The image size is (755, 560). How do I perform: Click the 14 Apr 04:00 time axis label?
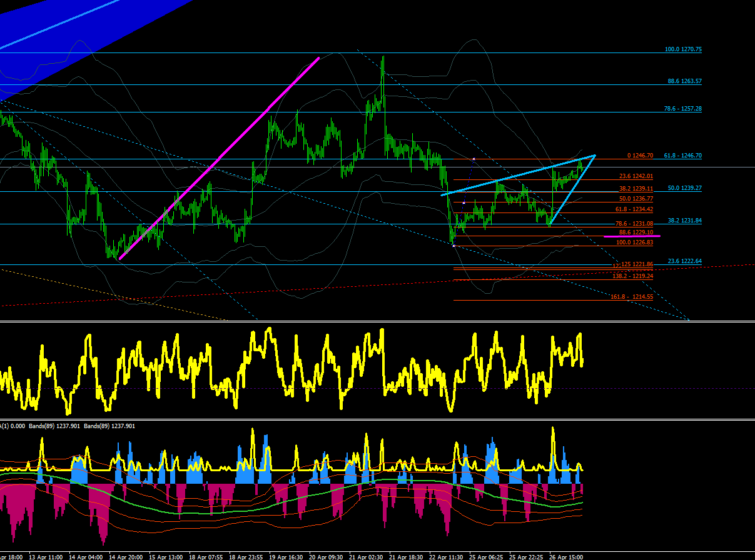[x=86, y=556]
